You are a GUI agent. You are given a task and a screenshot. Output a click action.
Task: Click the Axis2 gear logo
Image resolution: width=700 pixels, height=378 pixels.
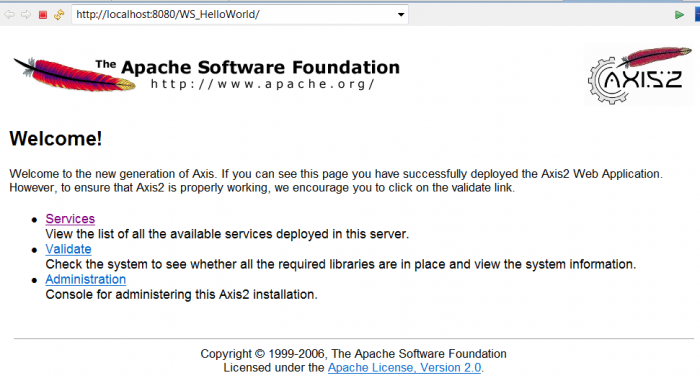639,75
